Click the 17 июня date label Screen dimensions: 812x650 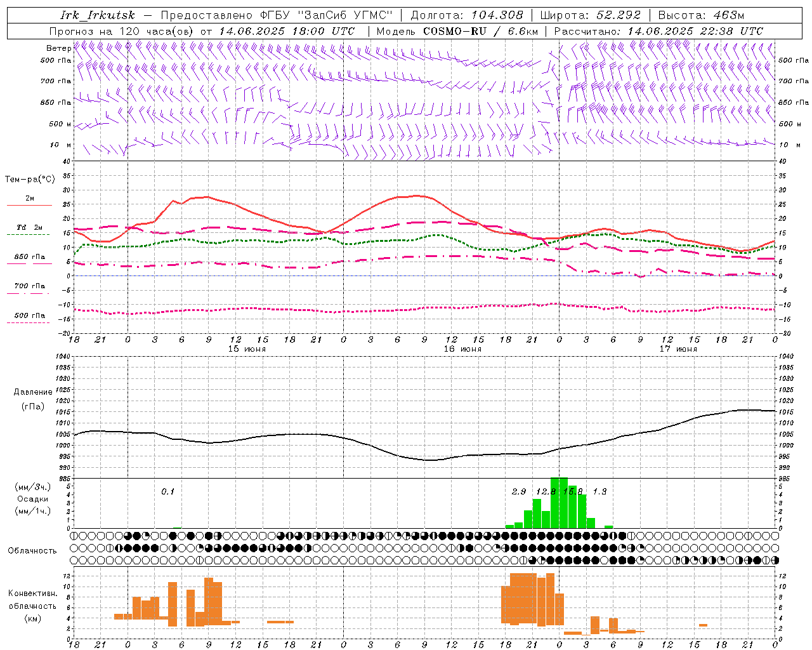pyautogui.click(x=678, y=349)
